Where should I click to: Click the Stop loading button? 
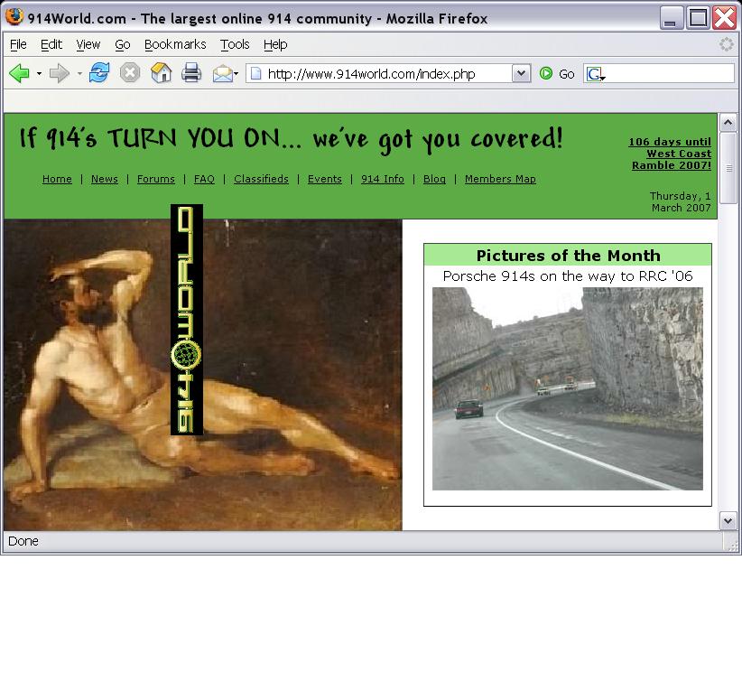[130, 74]
